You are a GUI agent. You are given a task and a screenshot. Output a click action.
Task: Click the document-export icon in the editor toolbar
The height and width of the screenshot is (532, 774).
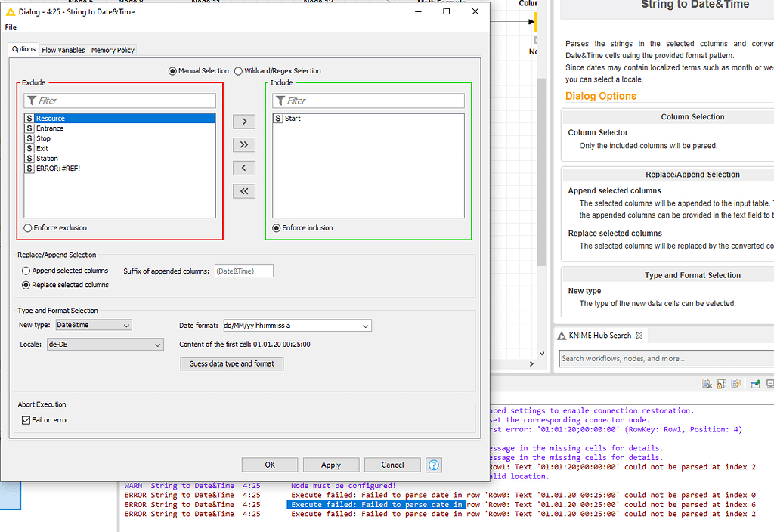click(735, 383)
